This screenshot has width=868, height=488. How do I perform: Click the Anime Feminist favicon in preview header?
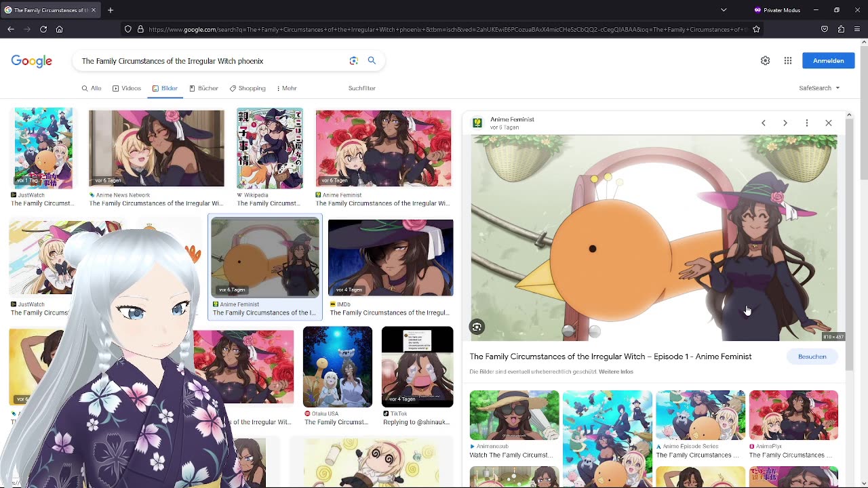click(x=477, y=123)
